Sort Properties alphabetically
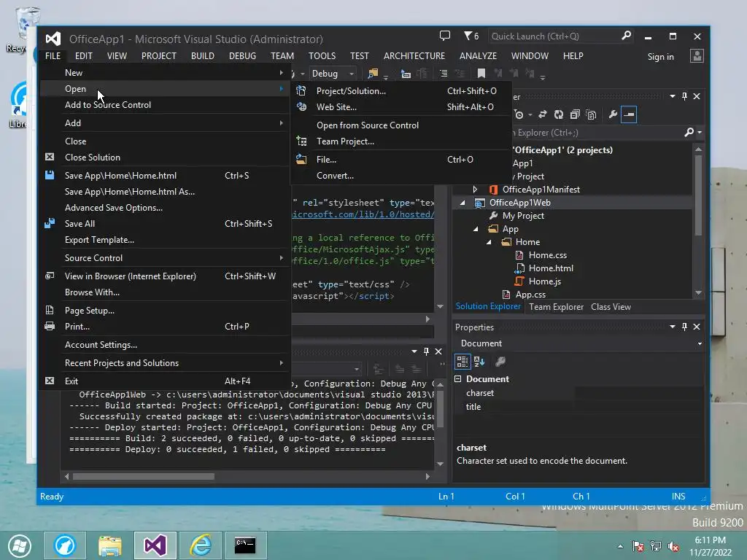This screenshot has width=747, height=560. click(479, 362)
